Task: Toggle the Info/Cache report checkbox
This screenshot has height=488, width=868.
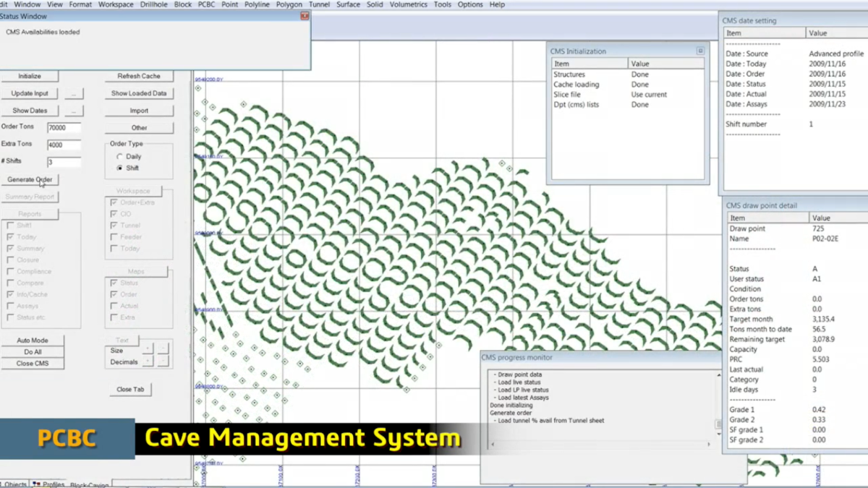Action: pos(10,295)
